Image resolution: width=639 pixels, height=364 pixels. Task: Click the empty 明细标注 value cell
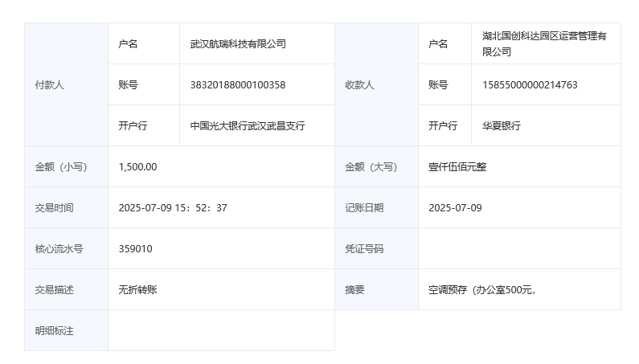221,331
